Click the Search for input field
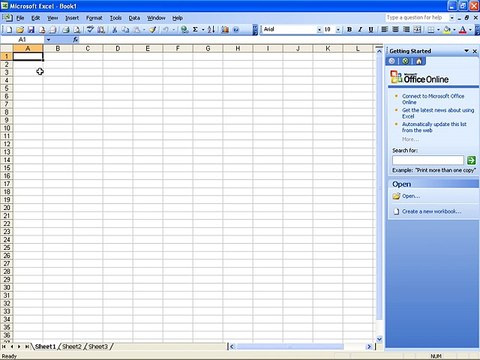The image size is (480, 360). pyautogui.click(x=428, y=160)
